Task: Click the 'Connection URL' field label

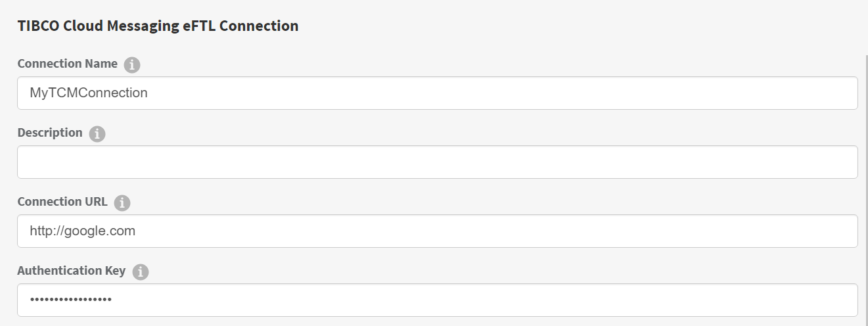Action: pyautogui.click(x=62, y=202)
